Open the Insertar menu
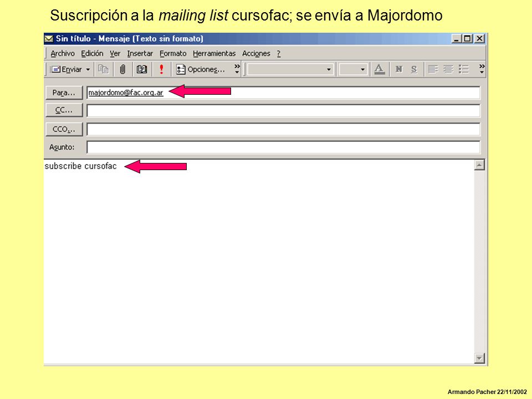The height and width of the screenshot is (399, 532). (x=140, y=54)
